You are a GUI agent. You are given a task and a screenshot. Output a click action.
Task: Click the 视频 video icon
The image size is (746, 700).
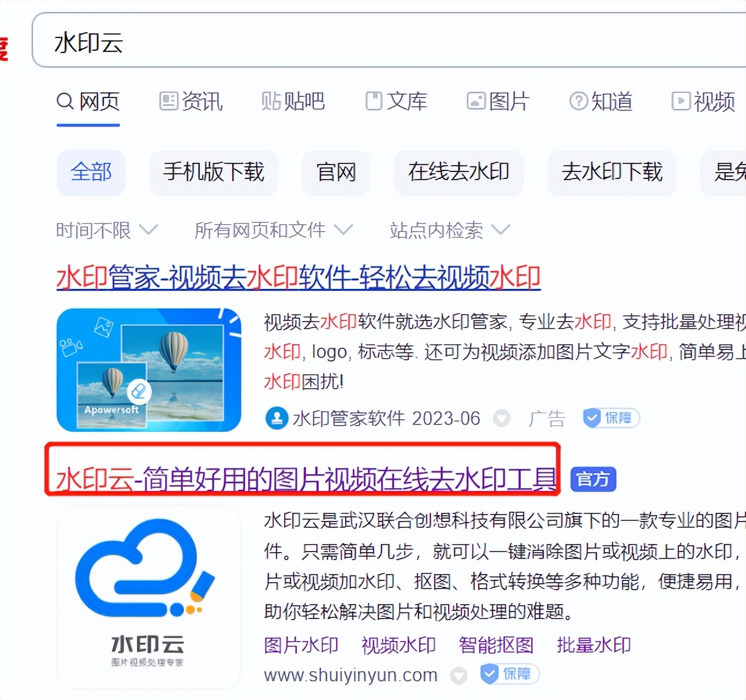681,102
